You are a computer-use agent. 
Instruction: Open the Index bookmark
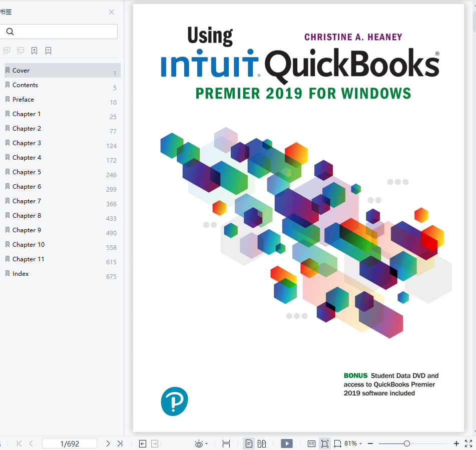(x=62, y=274)
